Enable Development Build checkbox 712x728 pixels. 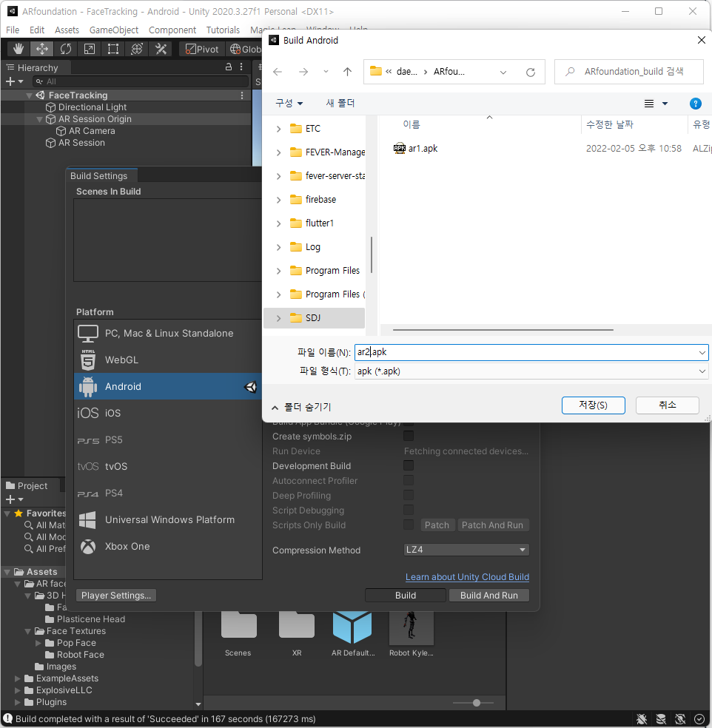409,465
